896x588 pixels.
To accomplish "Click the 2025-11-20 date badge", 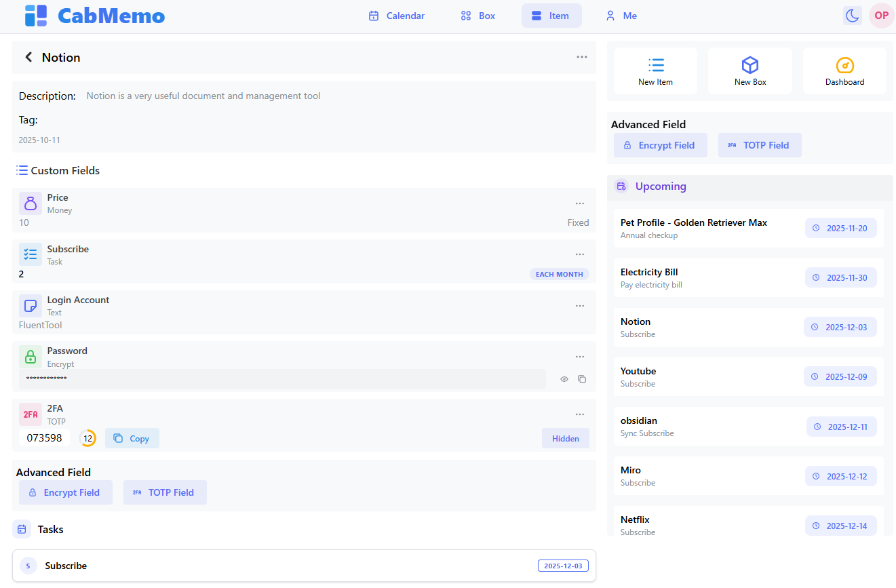I will click(841, 228).
